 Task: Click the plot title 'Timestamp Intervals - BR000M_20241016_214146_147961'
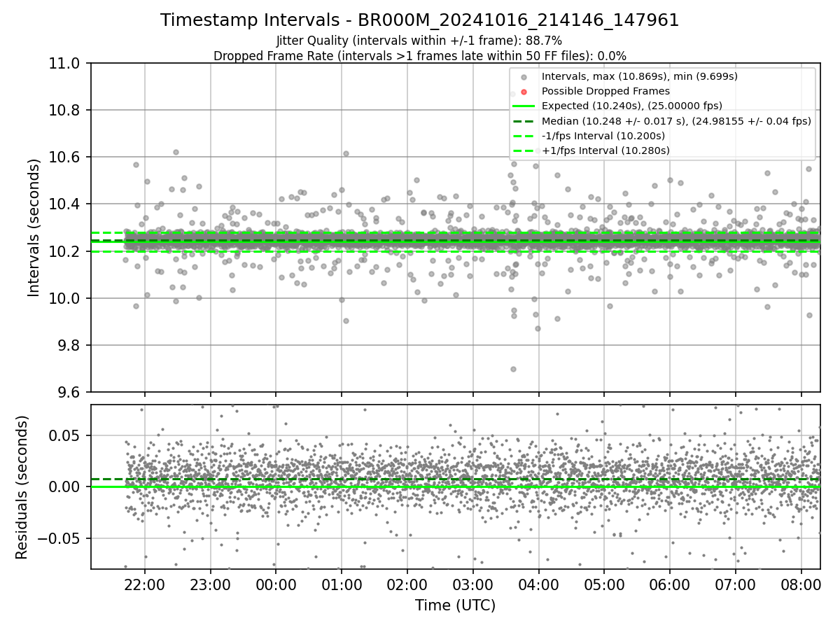coord(419,20)
